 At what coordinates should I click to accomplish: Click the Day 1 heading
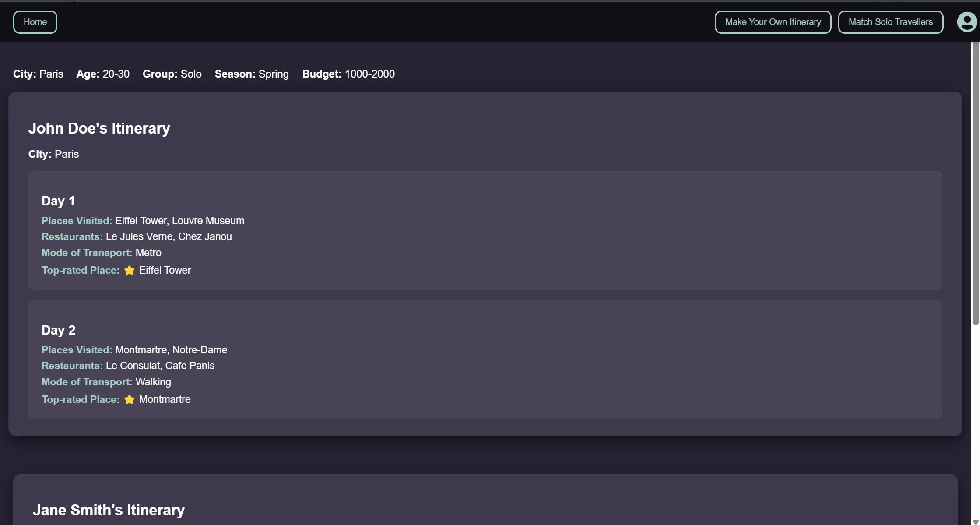click(x=58, y=201)
